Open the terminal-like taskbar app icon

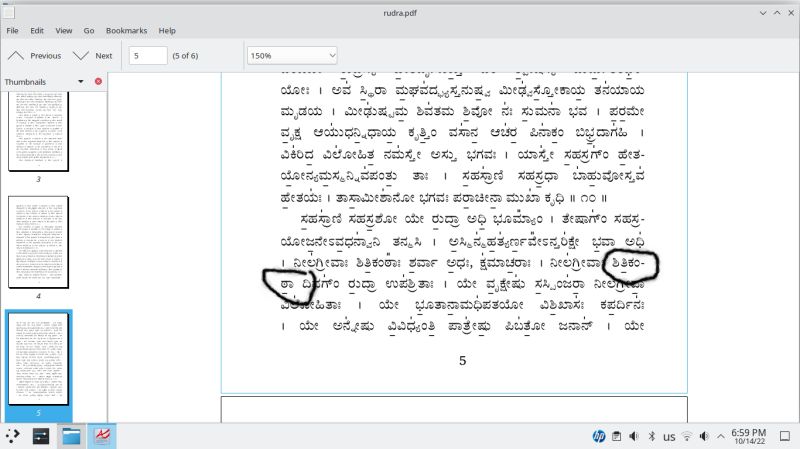[x=41, y=436]
